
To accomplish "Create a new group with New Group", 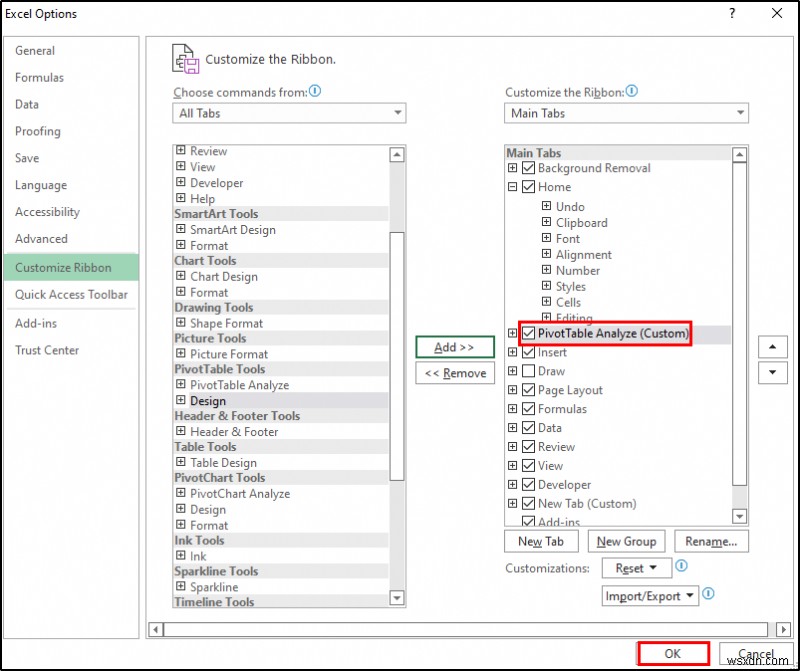I will pyautogui.click(x=626, y=541).
